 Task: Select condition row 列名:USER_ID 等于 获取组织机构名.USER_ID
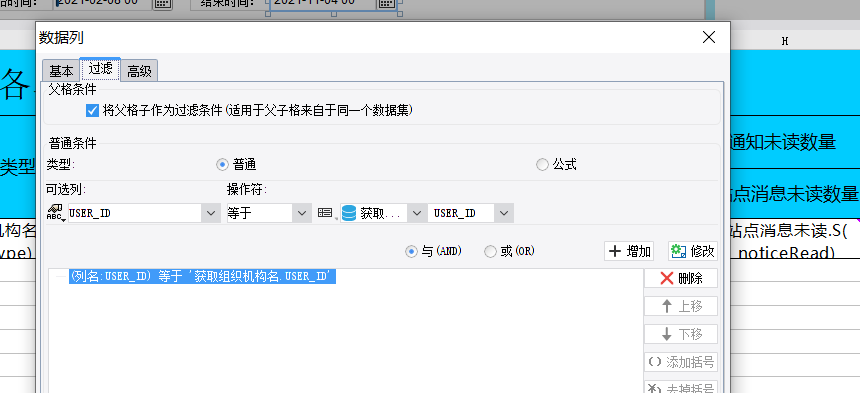click(202, 277)
